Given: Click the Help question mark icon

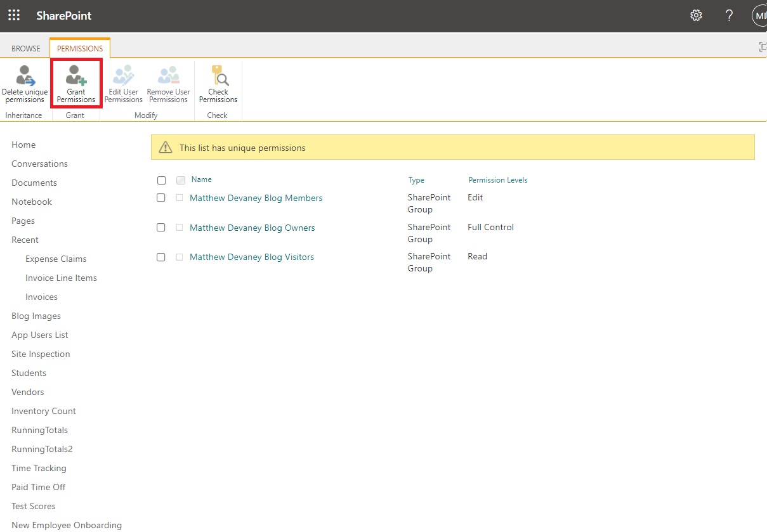Looking at the screenshot, I should pyautogui.click(x=729, y=15).
